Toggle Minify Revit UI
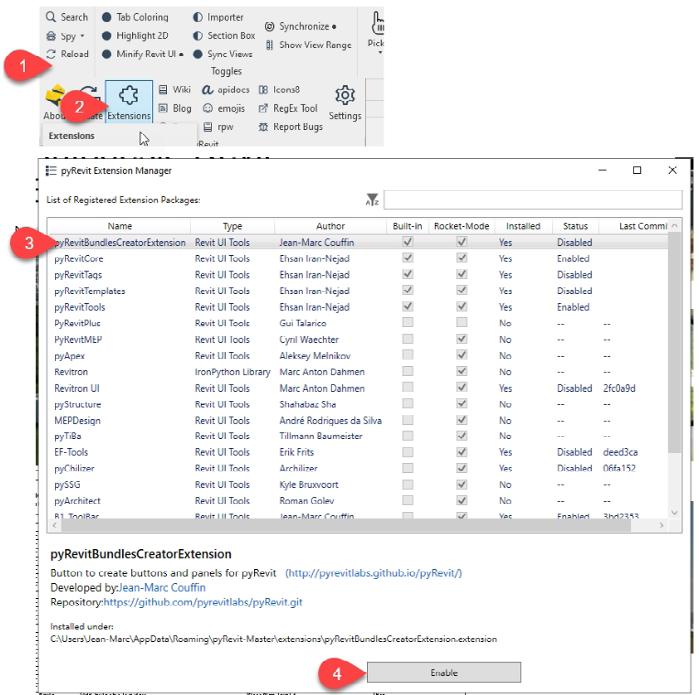The height and width of the screenshot is (695, 699). point(143,54)
